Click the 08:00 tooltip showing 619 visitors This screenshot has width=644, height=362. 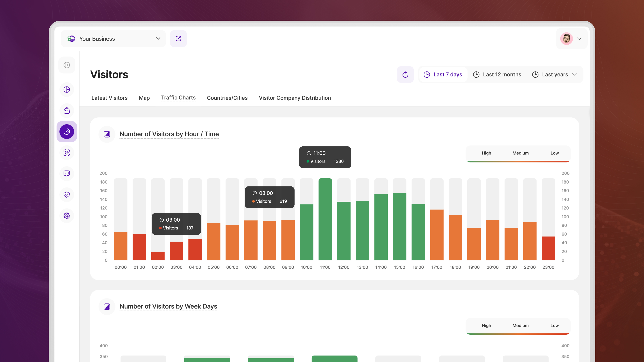click(x=270, y=197)
